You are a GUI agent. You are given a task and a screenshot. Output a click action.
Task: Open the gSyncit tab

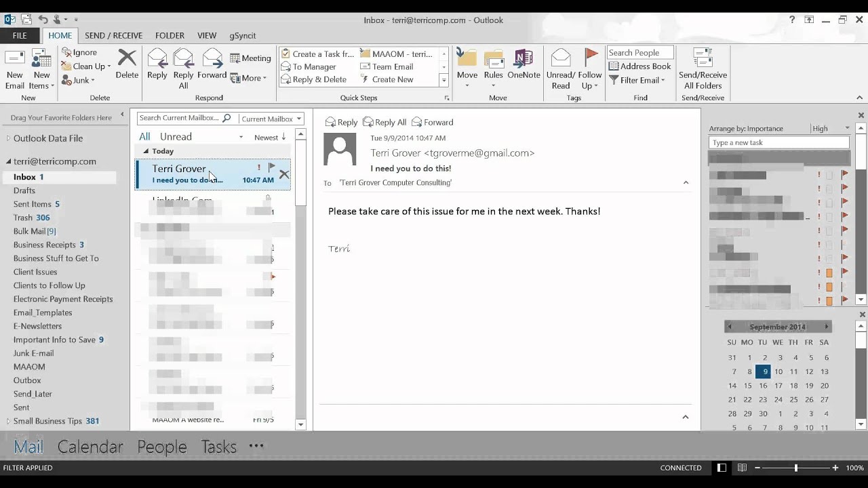pos(242,35)
